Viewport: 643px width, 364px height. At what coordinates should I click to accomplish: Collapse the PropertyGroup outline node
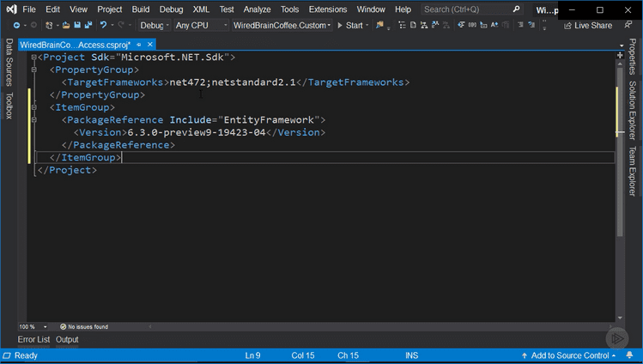pyautogui.click(x=34, y=70)
